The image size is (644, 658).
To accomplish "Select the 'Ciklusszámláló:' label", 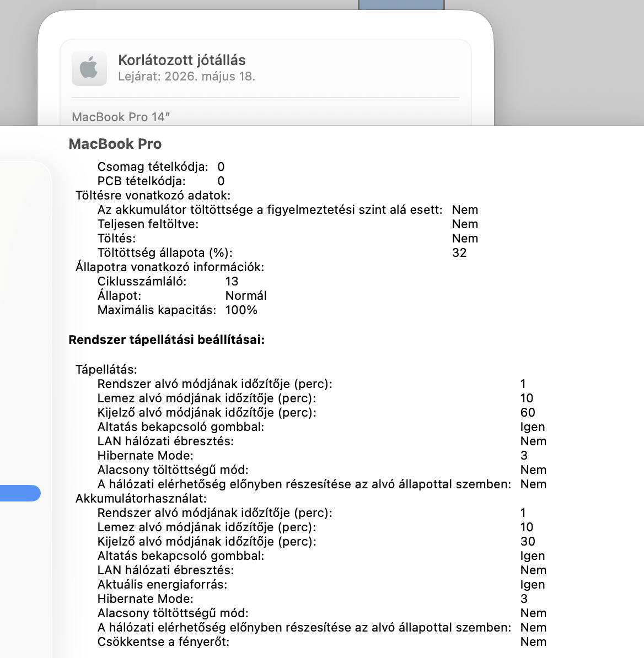I will 142,281.
